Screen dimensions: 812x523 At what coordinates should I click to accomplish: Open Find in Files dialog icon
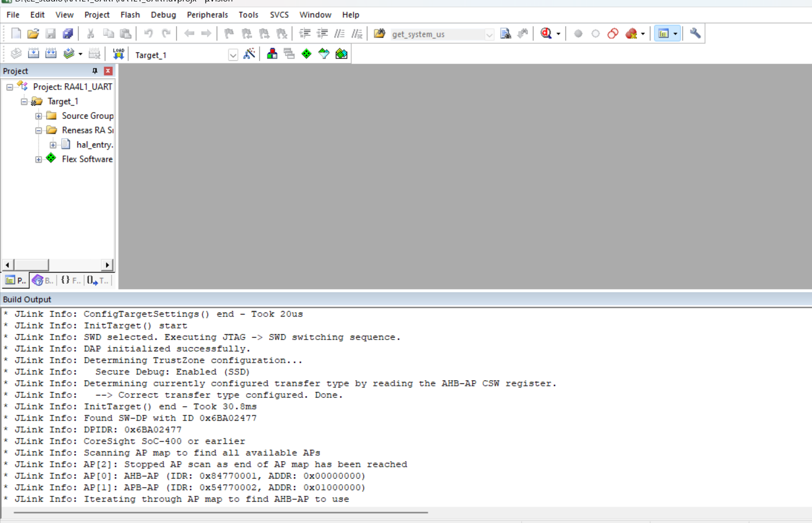379,34
